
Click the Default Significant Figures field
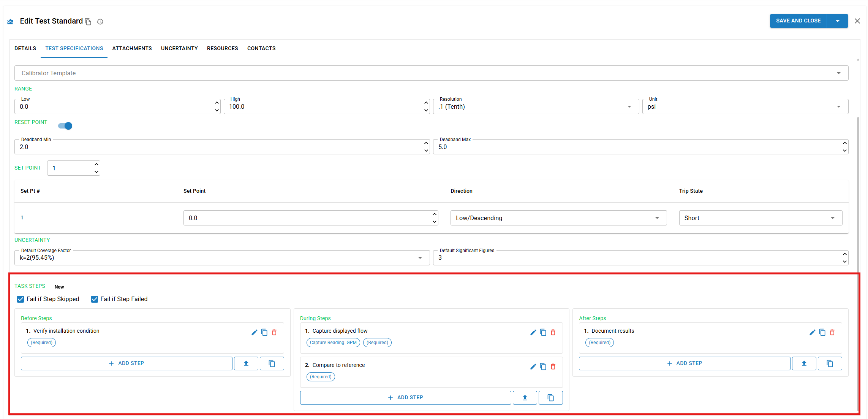pyautogui.click(x=640, y=258)
